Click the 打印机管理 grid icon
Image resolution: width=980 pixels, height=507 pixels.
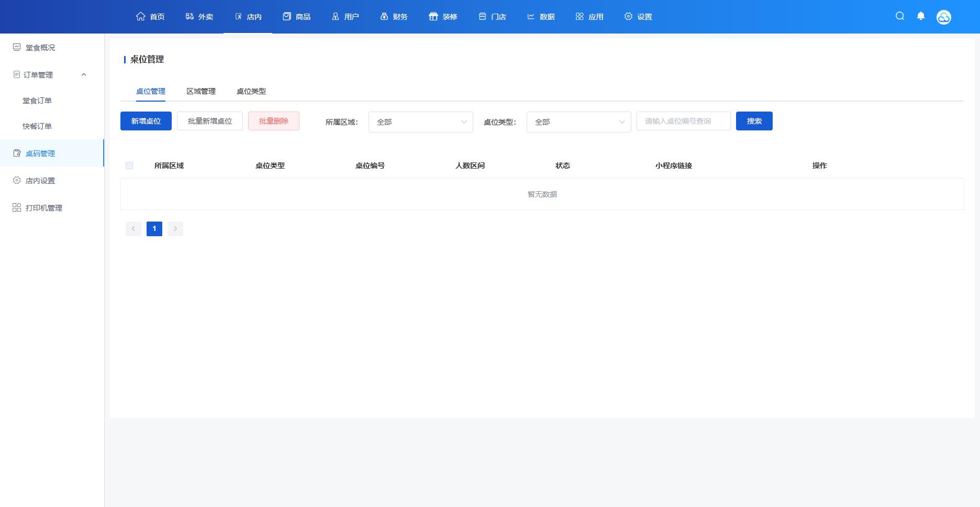[17, 207]
